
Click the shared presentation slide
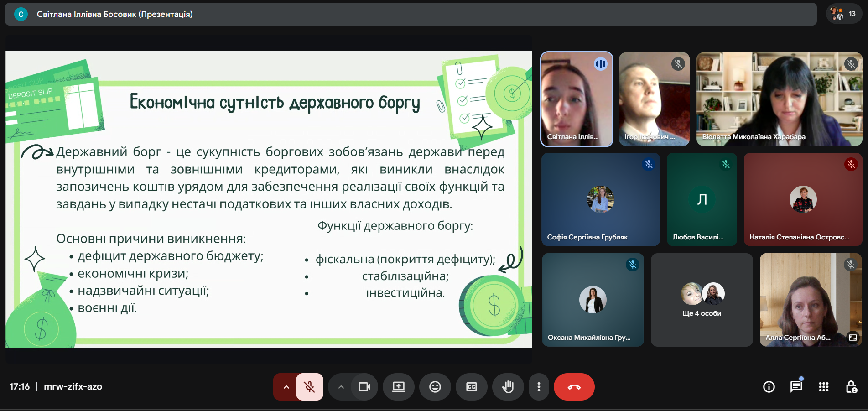[x=269, y=199]
